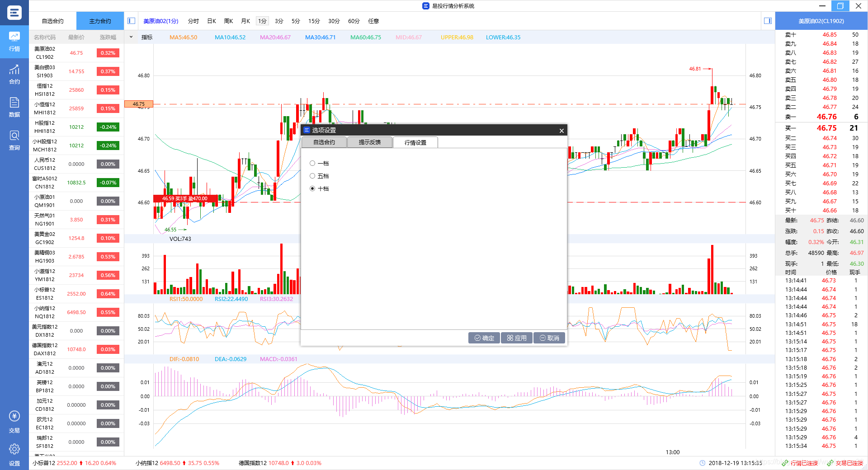Switch to the 自选合约 list tab
The width and height of the screenshot is (868, 470).
pos(53,21)
